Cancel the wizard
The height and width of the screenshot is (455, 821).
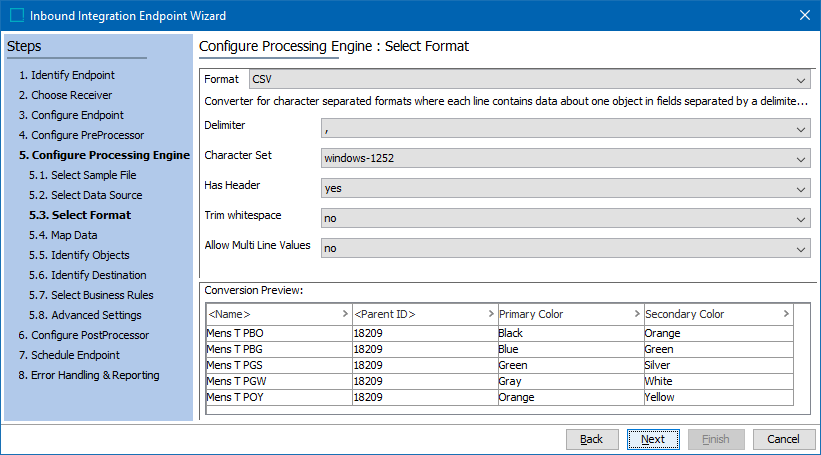[783, 439]
